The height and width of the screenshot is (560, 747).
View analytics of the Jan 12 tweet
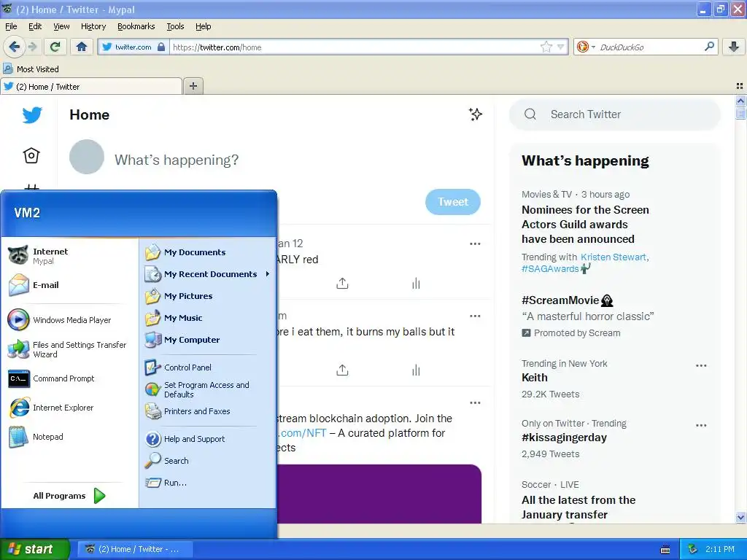pos(416,284)
